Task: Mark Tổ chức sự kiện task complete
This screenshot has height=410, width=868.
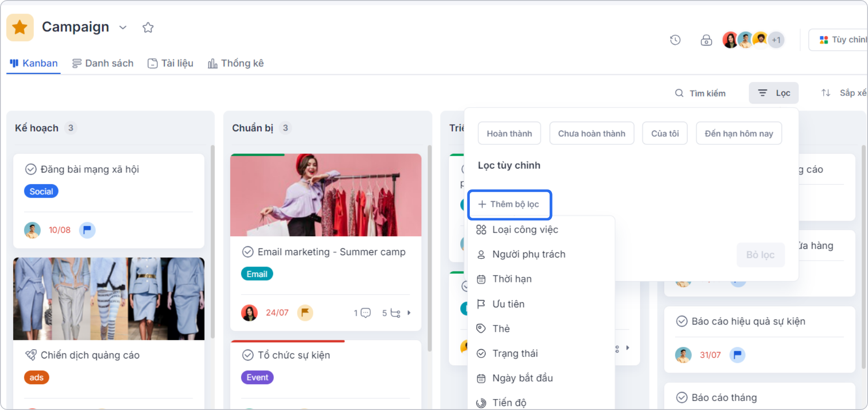Action: [x=248, y=355]
